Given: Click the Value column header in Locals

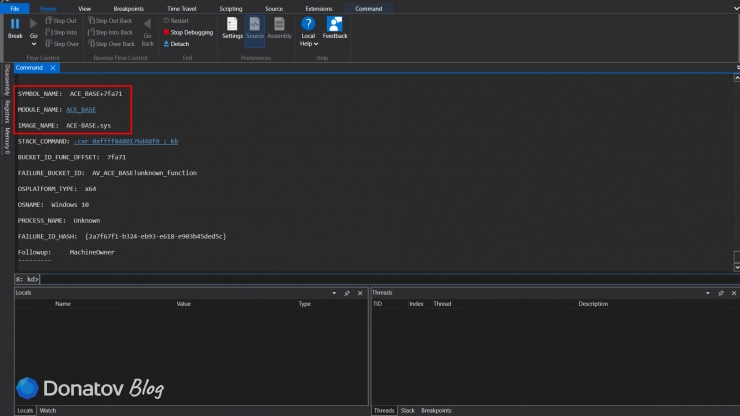Looking at the screenshot, I should [x=184, y=304].
